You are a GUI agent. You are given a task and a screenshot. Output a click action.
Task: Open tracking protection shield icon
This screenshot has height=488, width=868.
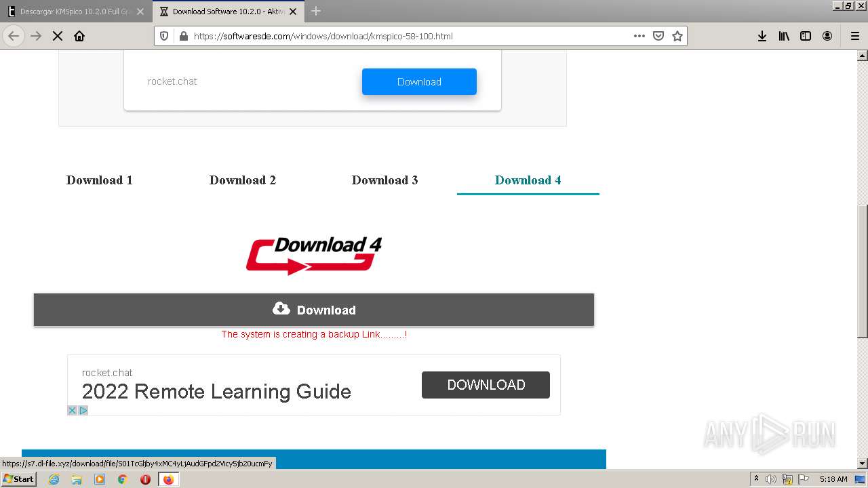click(164, 36)
